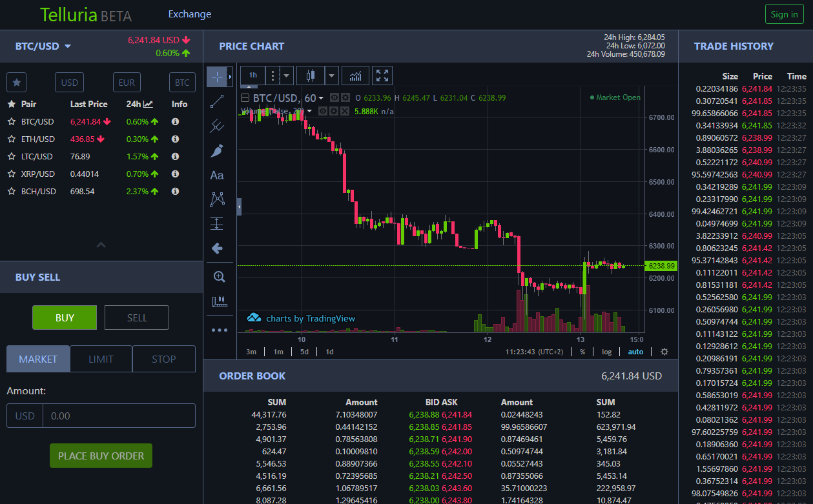The height and width of the screenshot is (504, 813).
Task: Show info for the ETH/USD pair
Action: click(175, 139)
